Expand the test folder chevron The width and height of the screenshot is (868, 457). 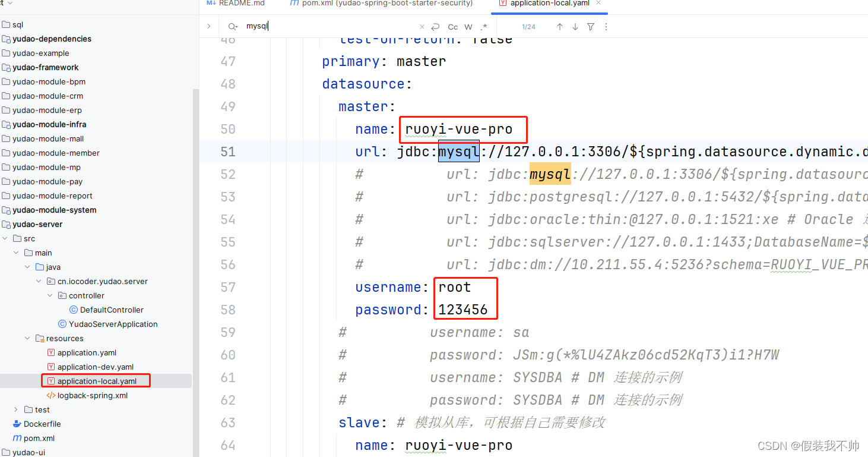[x=16, y=409]
